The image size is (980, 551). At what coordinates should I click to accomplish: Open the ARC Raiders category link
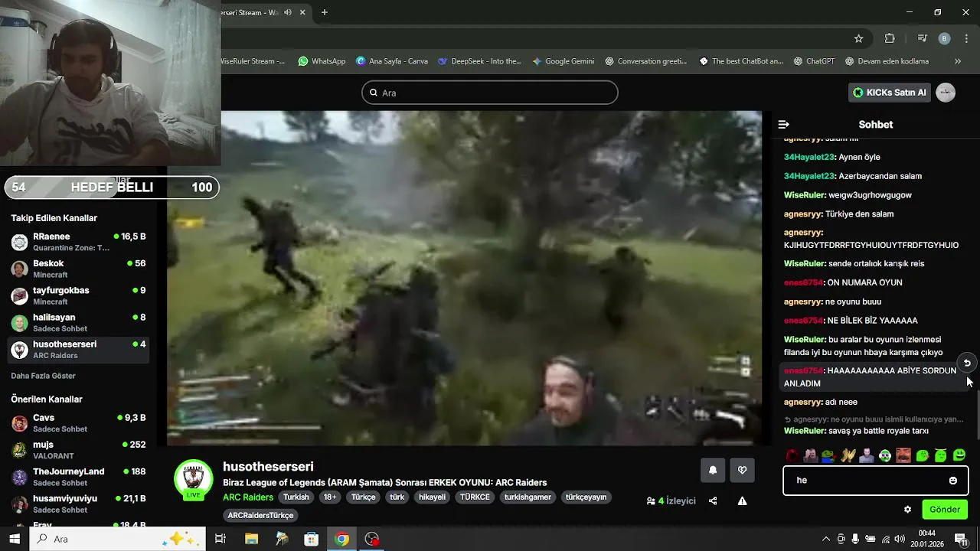(x=248, y=497)
